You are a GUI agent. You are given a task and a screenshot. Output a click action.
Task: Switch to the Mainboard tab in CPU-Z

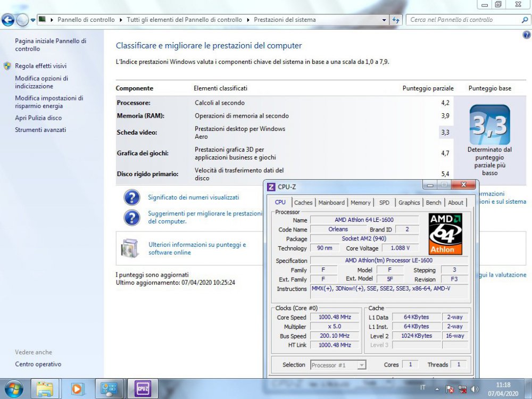pyautogui.click(x=331, y=202)
